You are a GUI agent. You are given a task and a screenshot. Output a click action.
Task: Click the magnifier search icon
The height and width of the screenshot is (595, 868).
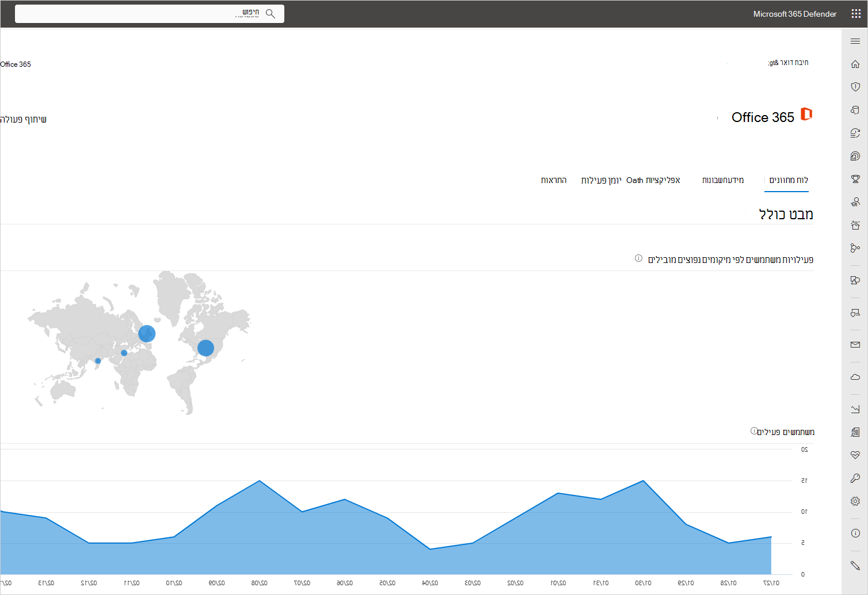tap(271, 14)
